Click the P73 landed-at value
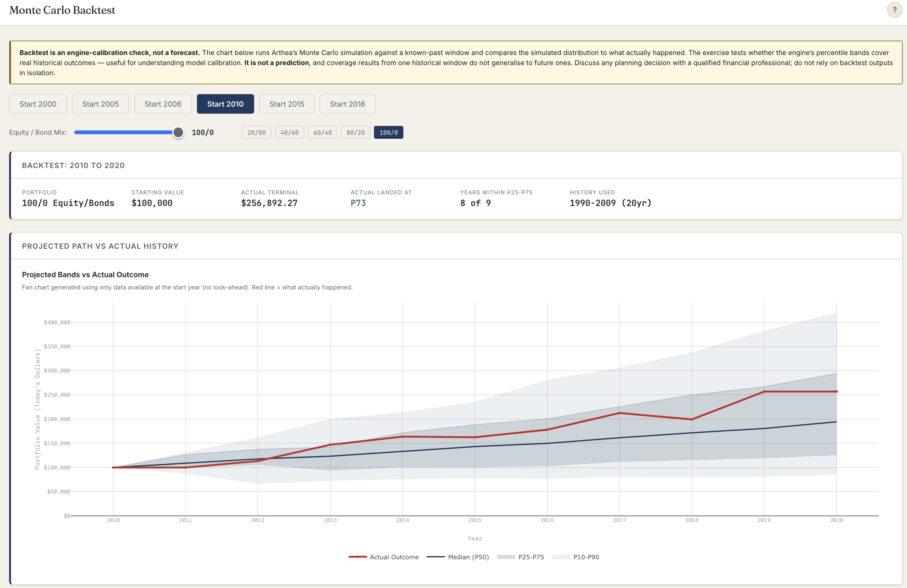 click(358, 203)
